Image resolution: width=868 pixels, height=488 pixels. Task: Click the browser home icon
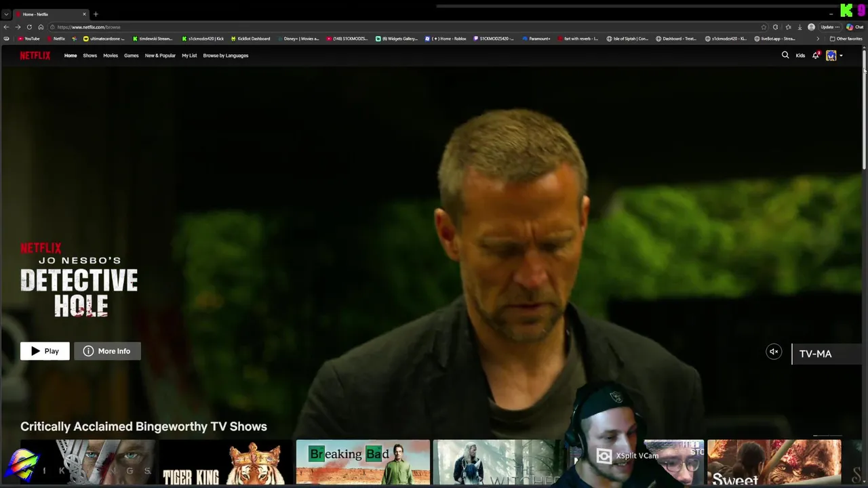coord(41,27)
